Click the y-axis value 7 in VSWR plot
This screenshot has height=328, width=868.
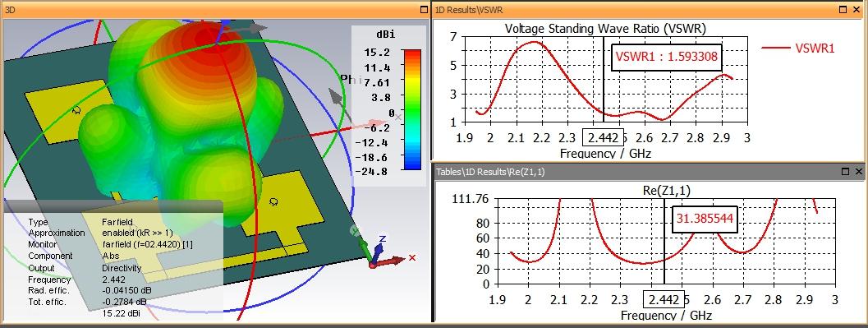453,36
